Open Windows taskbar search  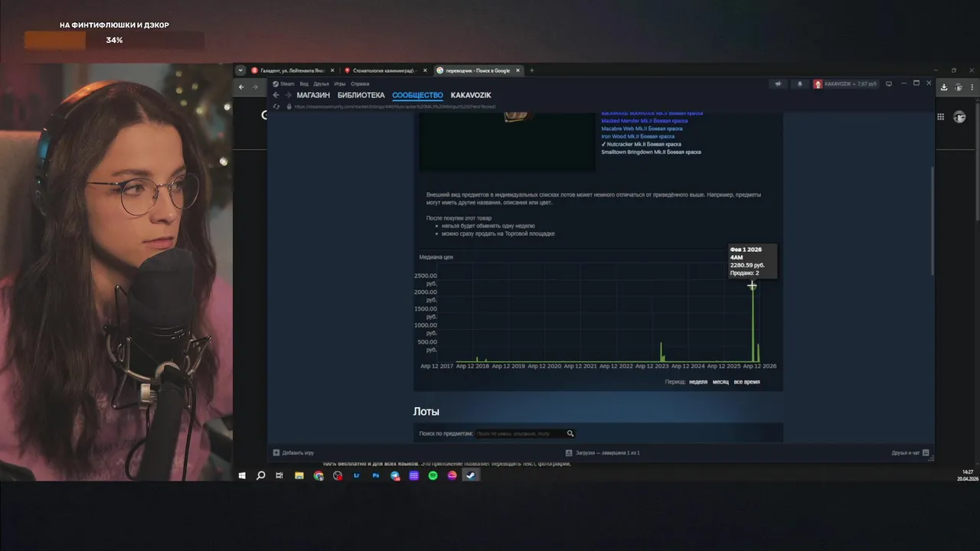[261, 475]
